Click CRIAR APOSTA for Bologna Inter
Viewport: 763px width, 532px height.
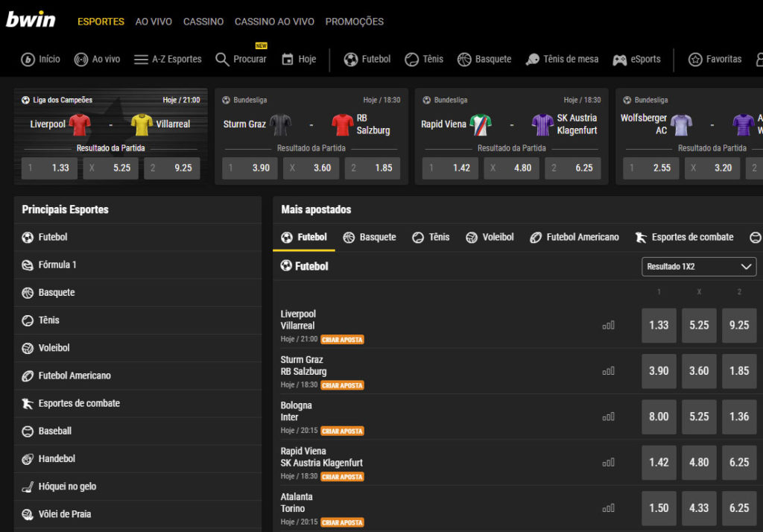point(342,431)
